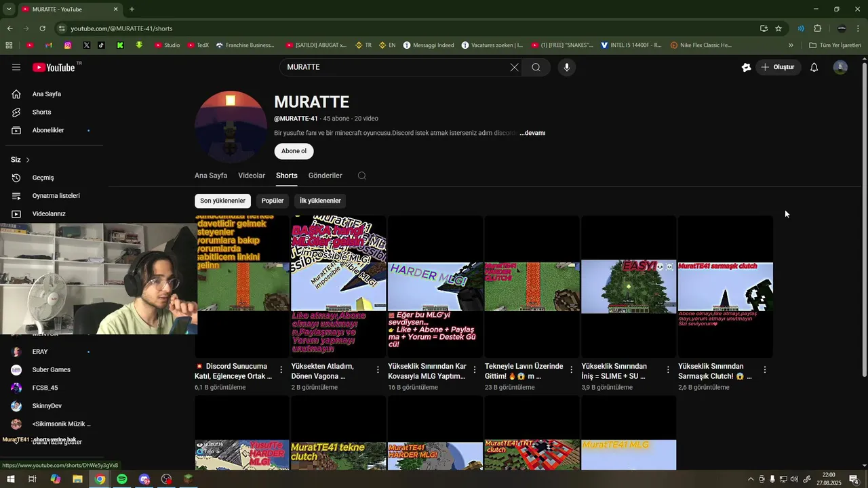Screen dimensions: 868x488
Task: Click the MURATTE channel avatar
Action: (x=231, y=127)
